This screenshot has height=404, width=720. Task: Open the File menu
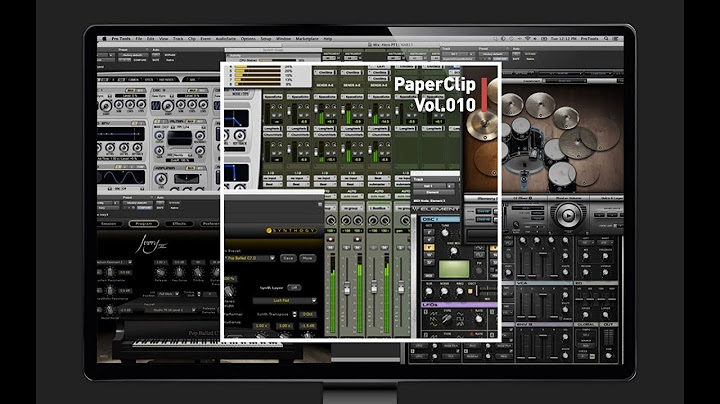139,39
